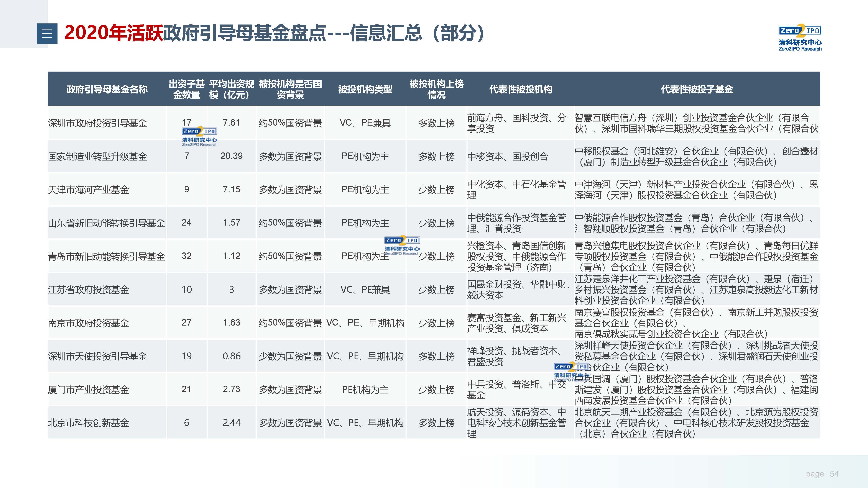868x488 pixels.
Task: Select the 政府引导母基金名称 column header
Action: coord(107,89)
